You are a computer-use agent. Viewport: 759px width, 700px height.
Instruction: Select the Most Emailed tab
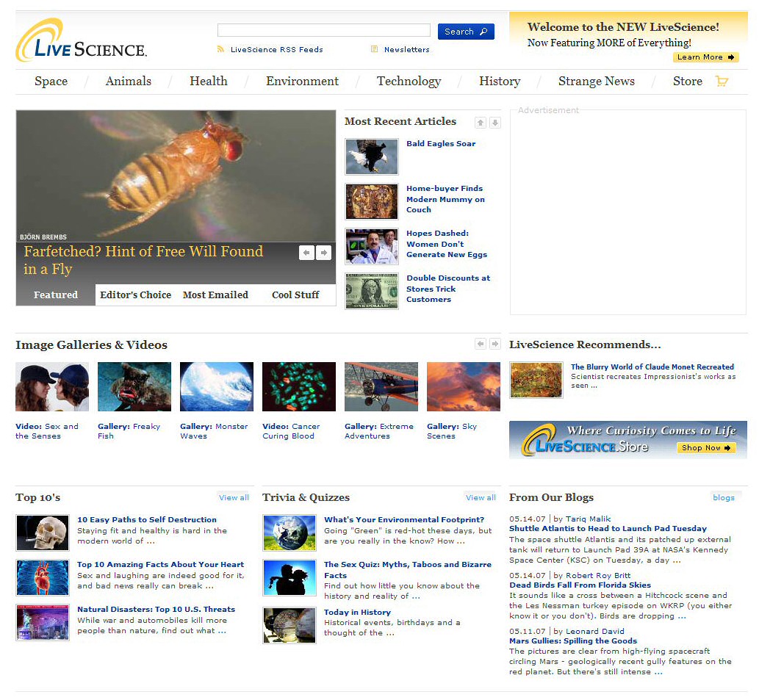click(215, 295)
